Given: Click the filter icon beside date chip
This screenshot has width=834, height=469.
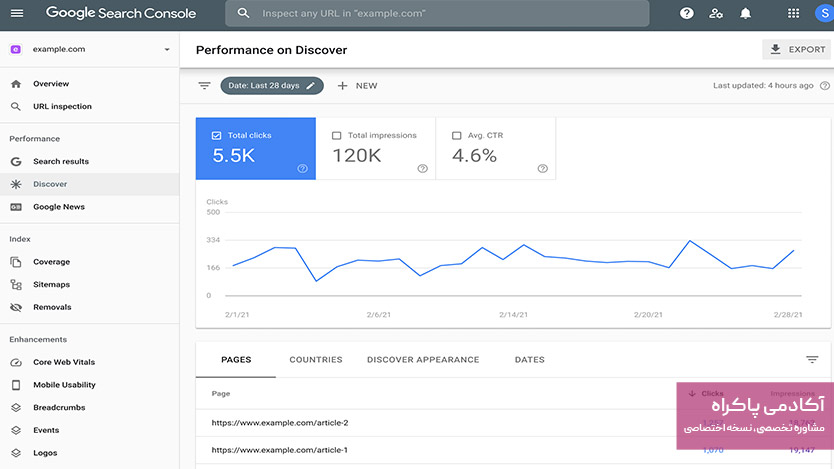Looking at the screenshot, I should (x=204, y=86).
